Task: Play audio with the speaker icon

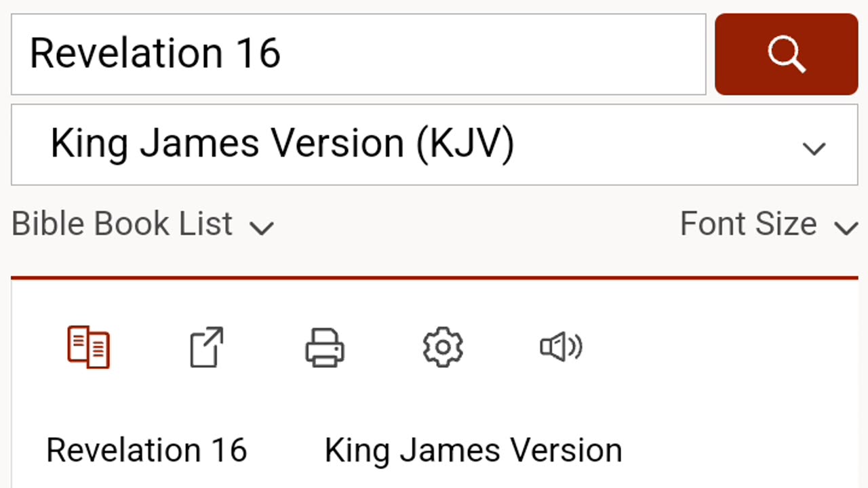Action: coord(561,347)
